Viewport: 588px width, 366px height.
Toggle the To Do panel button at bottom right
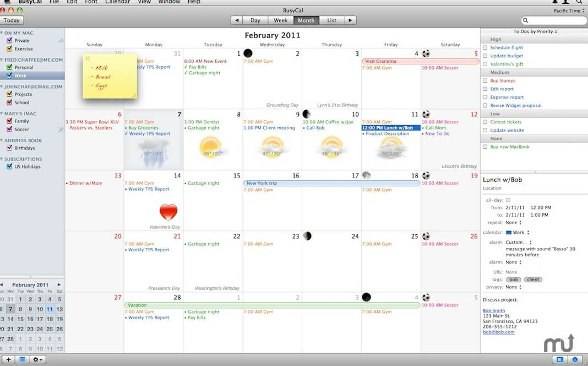pos(559,359)
